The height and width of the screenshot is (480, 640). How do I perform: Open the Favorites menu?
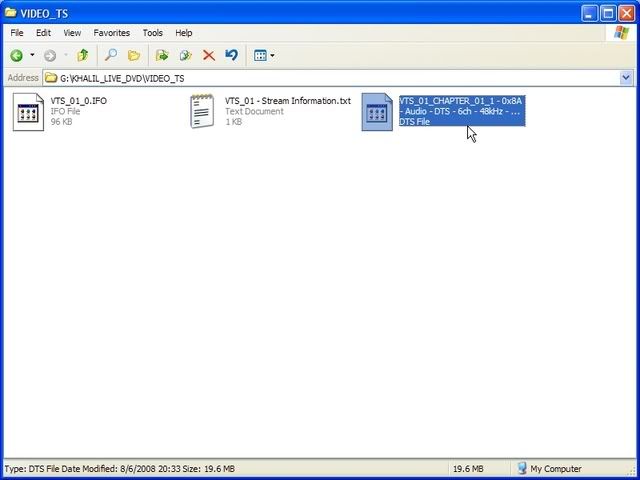[111, 33]
